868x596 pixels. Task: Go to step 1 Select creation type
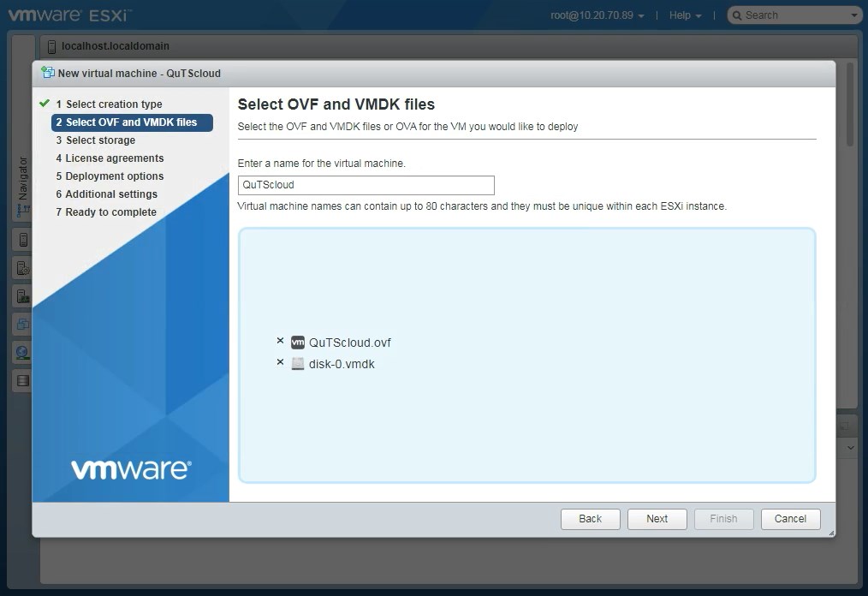click(x=109, y=104)
